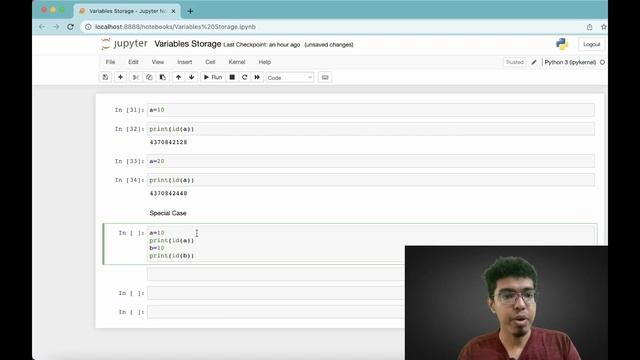
Task: Select the Variables Storage browser tab
Action: tap(127, 11)
